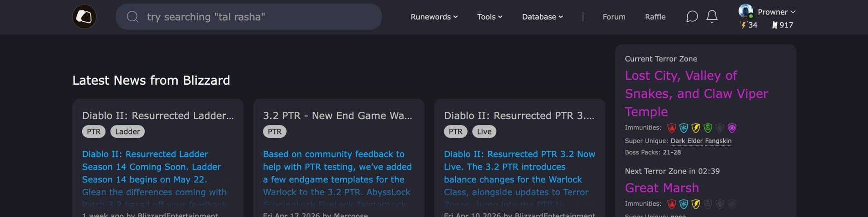The image size is (868, 217).
Task: Read PTR 3.2 Now Live summary text
Action: tap(519, 179)
